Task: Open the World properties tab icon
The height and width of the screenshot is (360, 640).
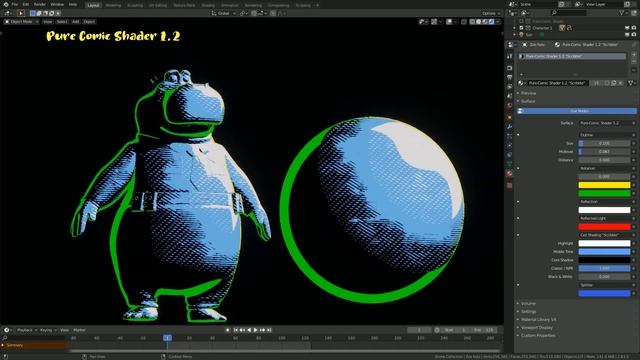Action: tap(509, 106)
